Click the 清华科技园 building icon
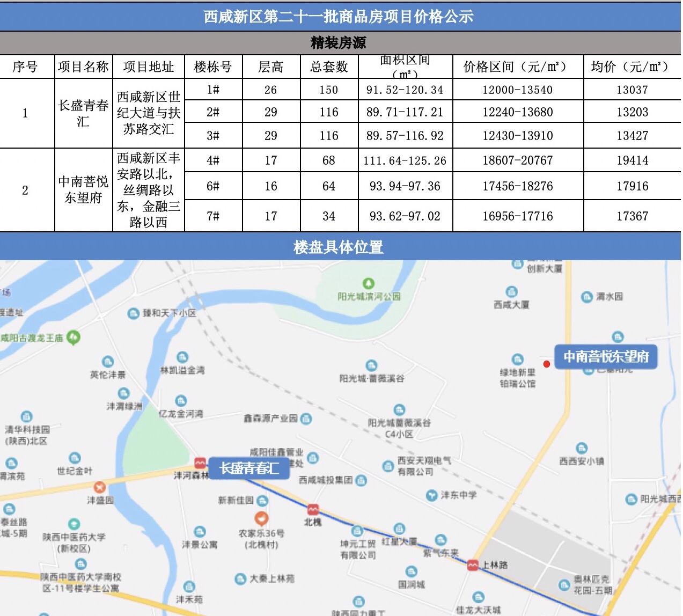Viewport: 683px width, 616px height. click(x=26, y=416)
